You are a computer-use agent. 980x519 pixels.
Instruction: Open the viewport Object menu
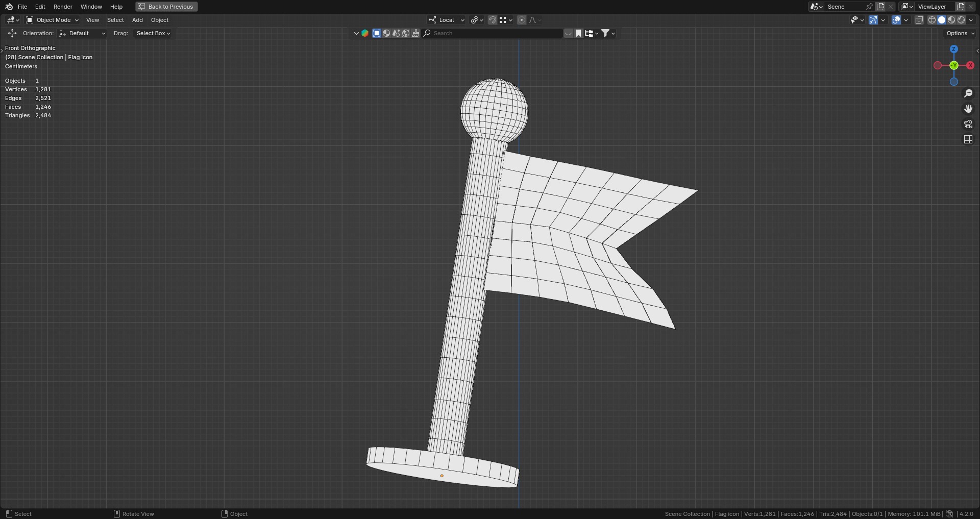click(x=160, y=20)
